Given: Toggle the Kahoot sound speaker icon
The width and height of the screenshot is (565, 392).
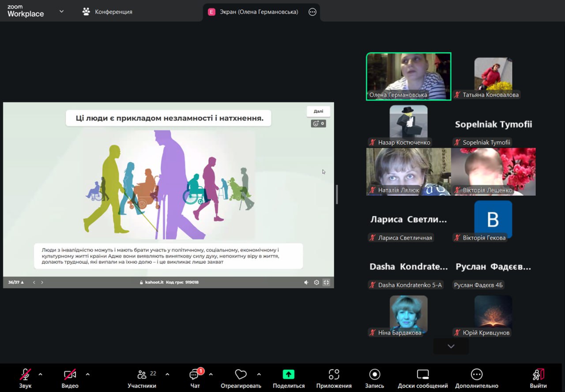Looking at the screenshot, I should [306, 282].
